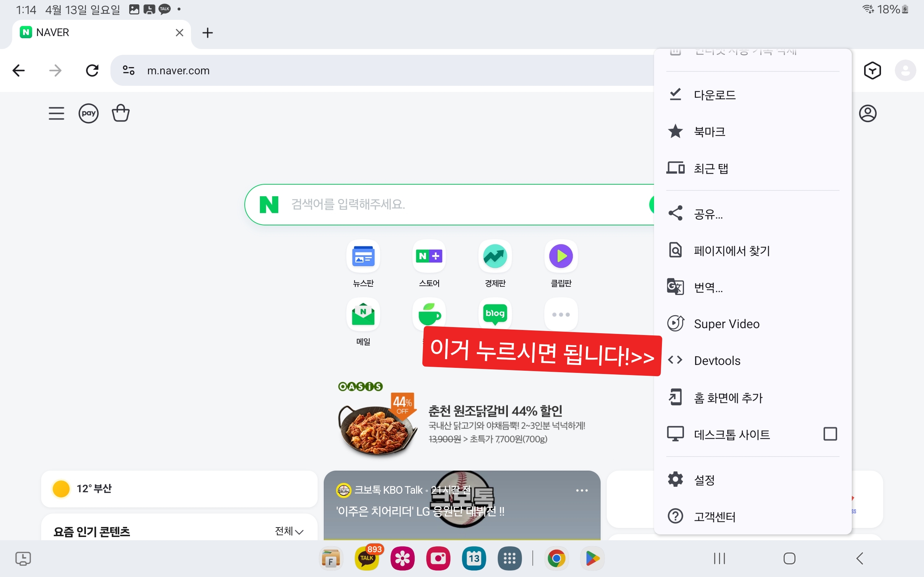This screenshot has width=924, height=577.
Task: Open the 경제판 economy shortcut
Action: click(x=495, y=256)
